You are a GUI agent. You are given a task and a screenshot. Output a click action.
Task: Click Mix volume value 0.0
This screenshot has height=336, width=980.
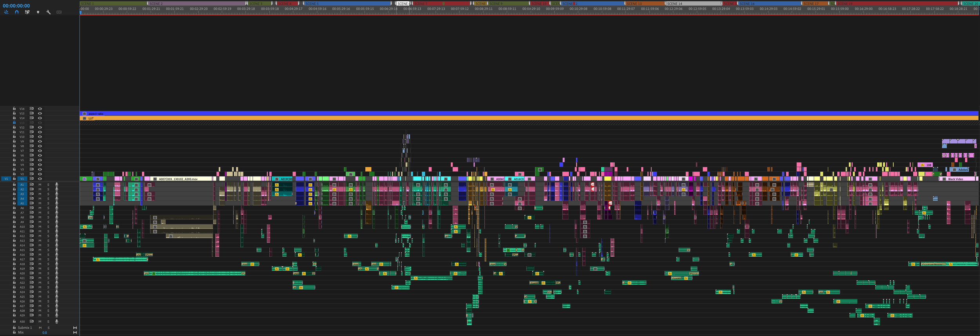tap(45, 332)
